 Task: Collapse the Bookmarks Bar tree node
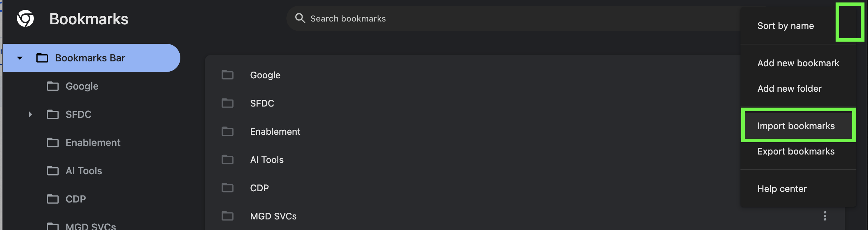[20, 58]
